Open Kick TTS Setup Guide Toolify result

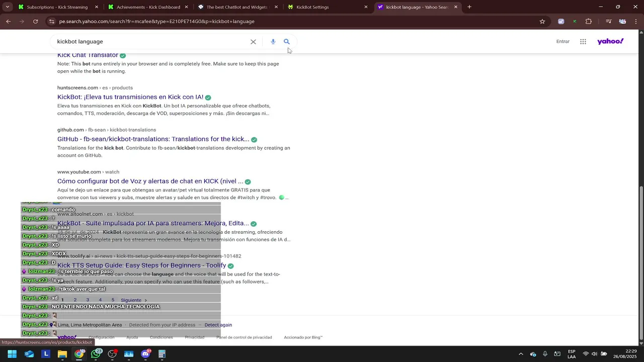tap(141, 265)
